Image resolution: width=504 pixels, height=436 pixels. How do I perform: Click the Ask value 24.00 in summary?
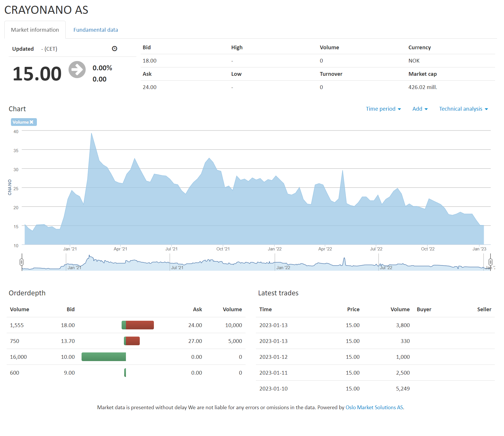point(150,87)
